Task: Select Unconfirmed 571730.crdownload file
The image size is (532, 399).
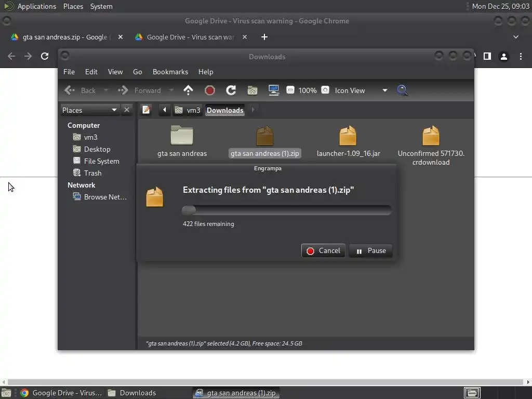Action: point(431,145)
